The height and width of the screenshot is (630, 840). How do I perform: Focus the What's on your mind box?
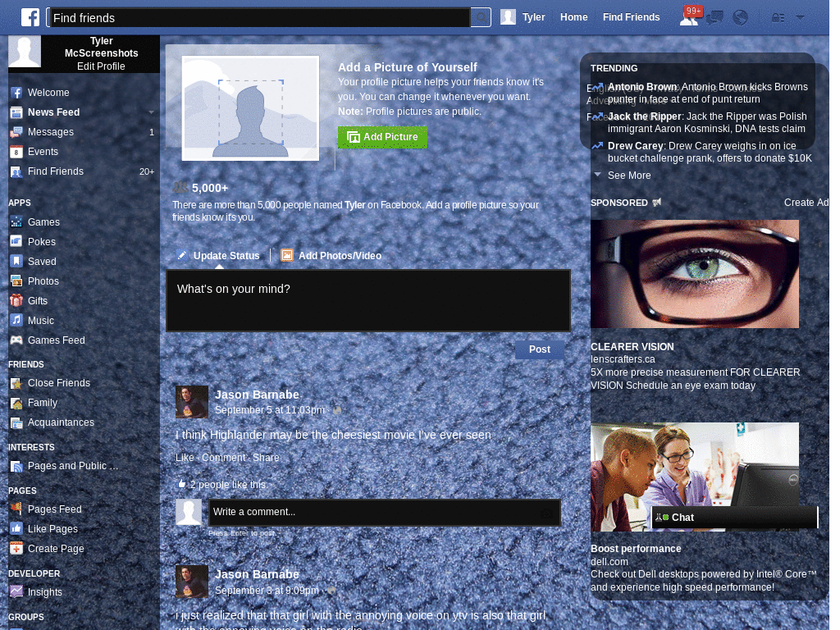pos(368,300)
